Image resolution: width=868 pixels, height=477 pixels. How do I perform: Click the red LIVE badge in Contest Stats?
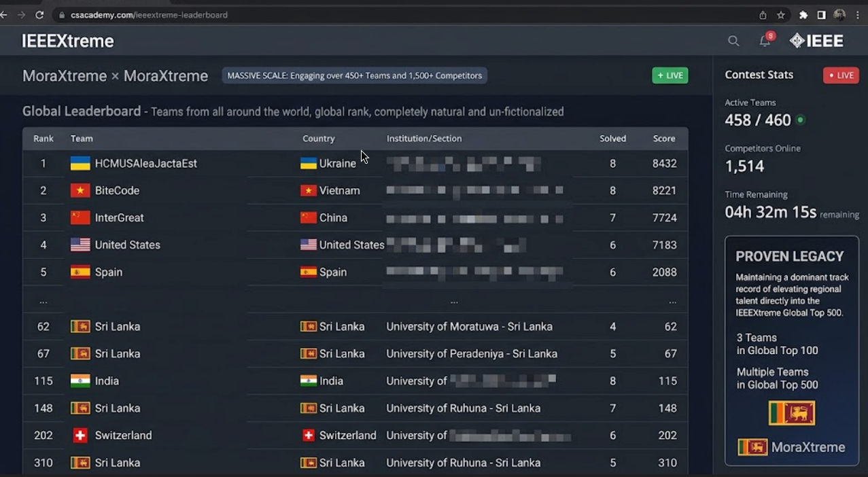coord(841,75)
